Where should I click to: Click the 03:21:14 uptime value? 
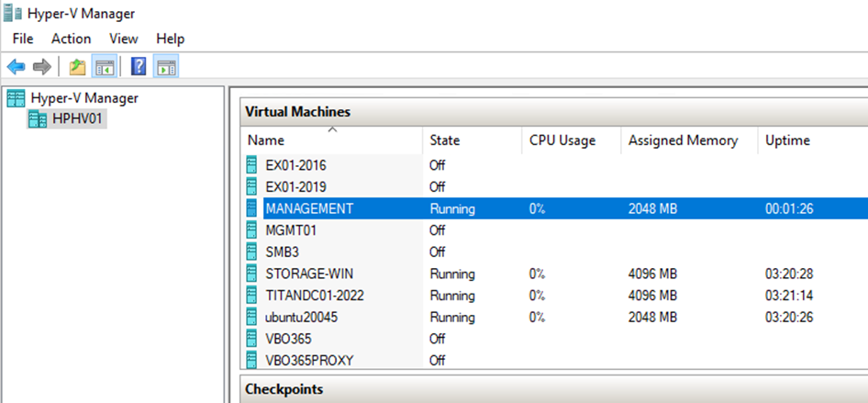[x=789, y=296]
